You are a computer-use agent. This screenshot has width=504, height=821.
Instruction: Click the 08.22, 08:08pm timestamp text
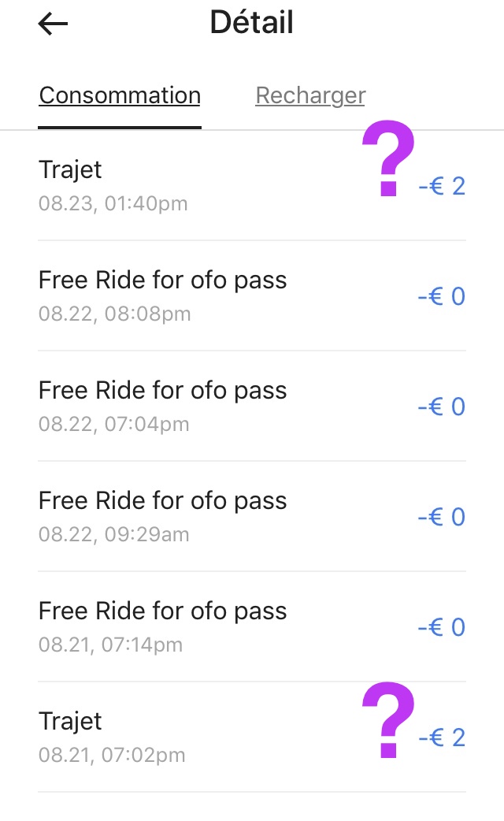click(x=115, y=314)
